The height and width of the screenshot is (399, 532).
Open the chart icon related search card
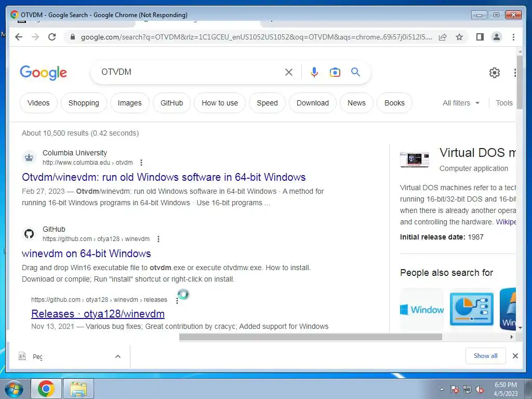coord(472,309)
